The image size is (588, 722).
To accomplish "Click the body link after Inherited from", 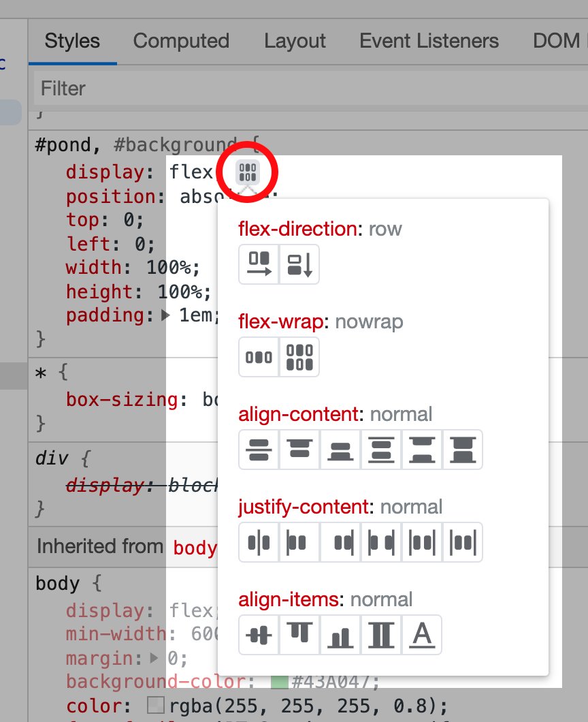I will [x=193, y=547].
